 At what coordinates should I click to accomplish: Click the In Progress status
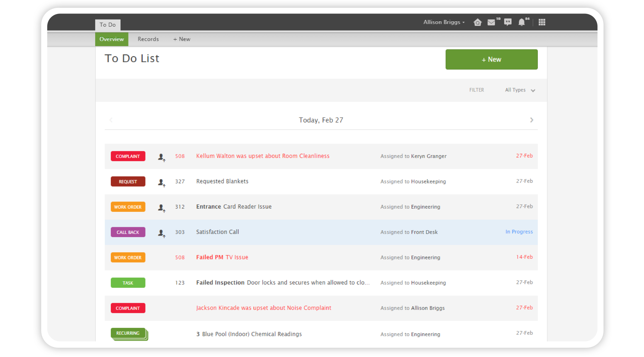[519, 232]
